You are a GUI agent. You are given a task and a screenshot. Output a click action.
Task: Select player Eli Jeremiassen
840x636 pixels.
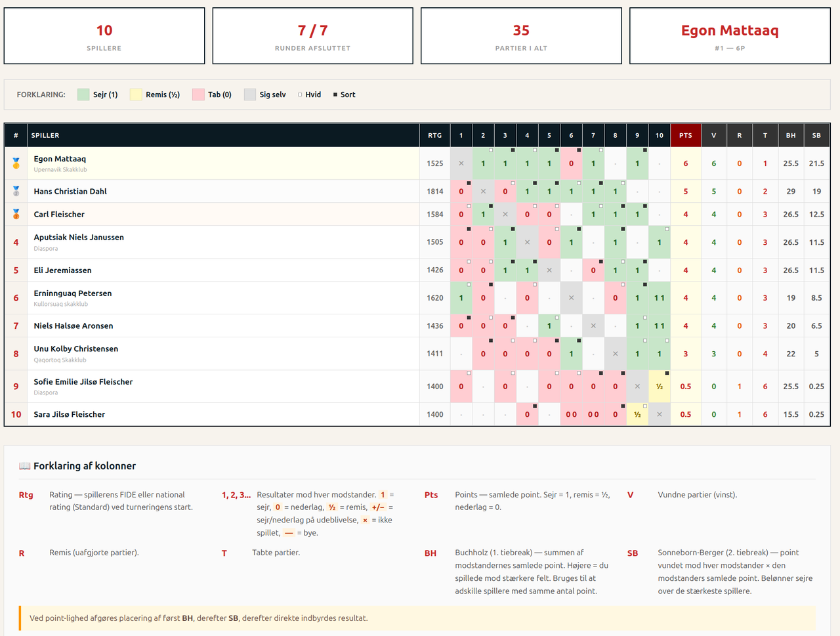click(x=62, y=270)
